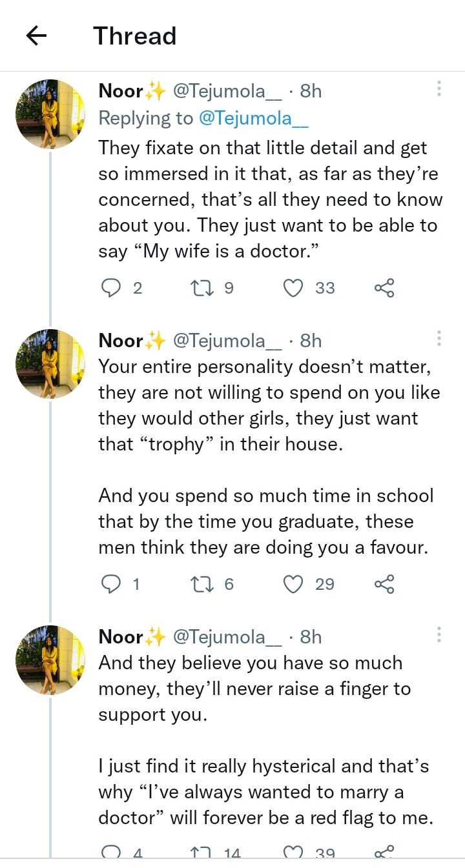Open the second tweet's three-dot overflow menu
The image size is (465, 868).
pyautogui.click(x=439, y=339)
